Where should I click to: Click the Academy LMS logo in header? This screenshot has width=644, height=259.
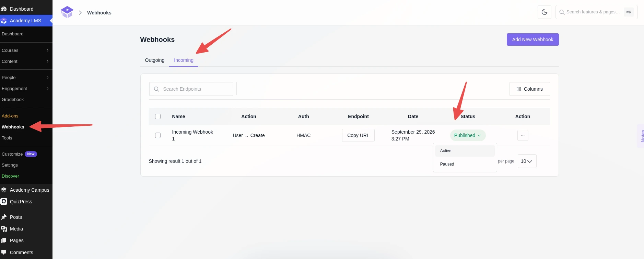[67, 12]
